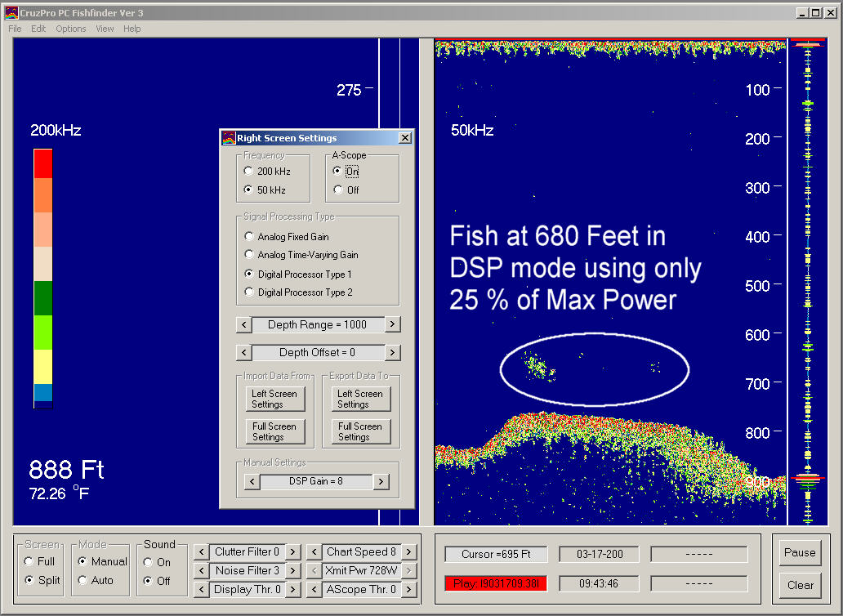The width and height of the screenshot is (843, 616).
Task: Decrease Depth Range with left arrow
Action: pos(243,324)
